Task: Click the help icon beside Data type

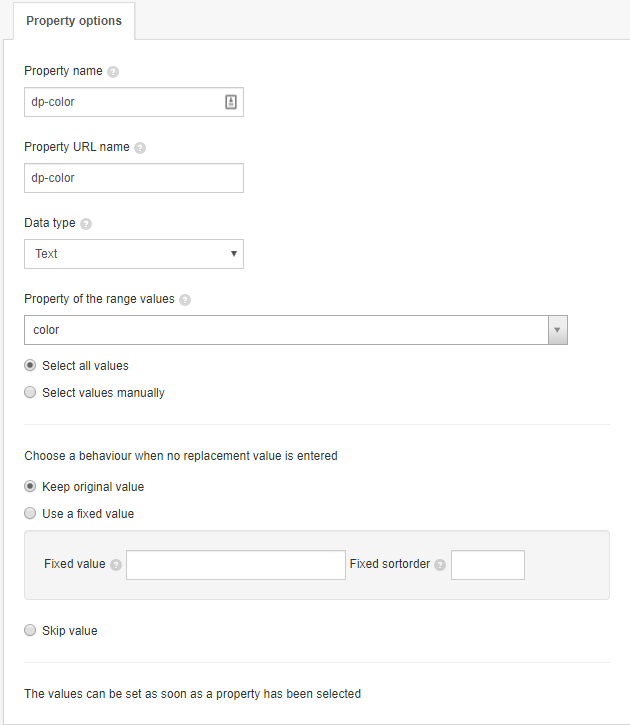Action: coord(86,224)
